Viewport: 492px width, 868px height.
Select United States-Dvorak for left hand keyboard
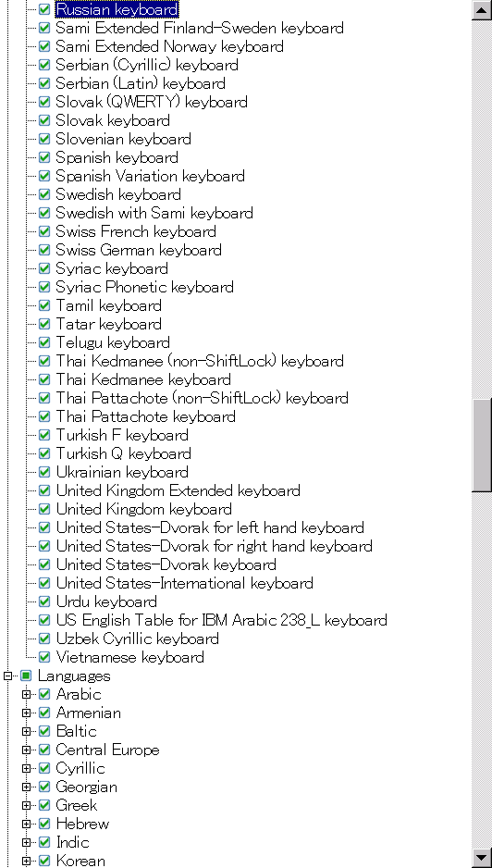pyautogui.click(x=210, y=528)
